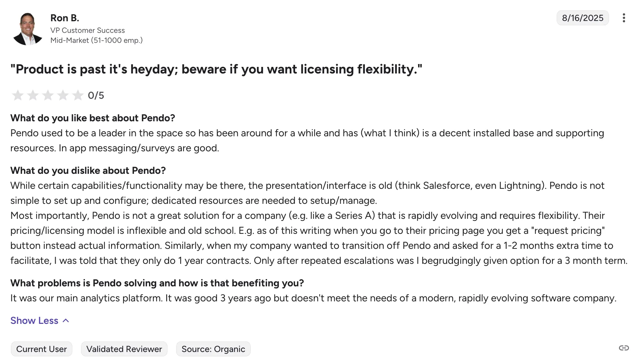Image resolution: width=644 pixels, height=362 pixels.
Task: Click the chevron next to Show Less
Action: coord(66,320)
